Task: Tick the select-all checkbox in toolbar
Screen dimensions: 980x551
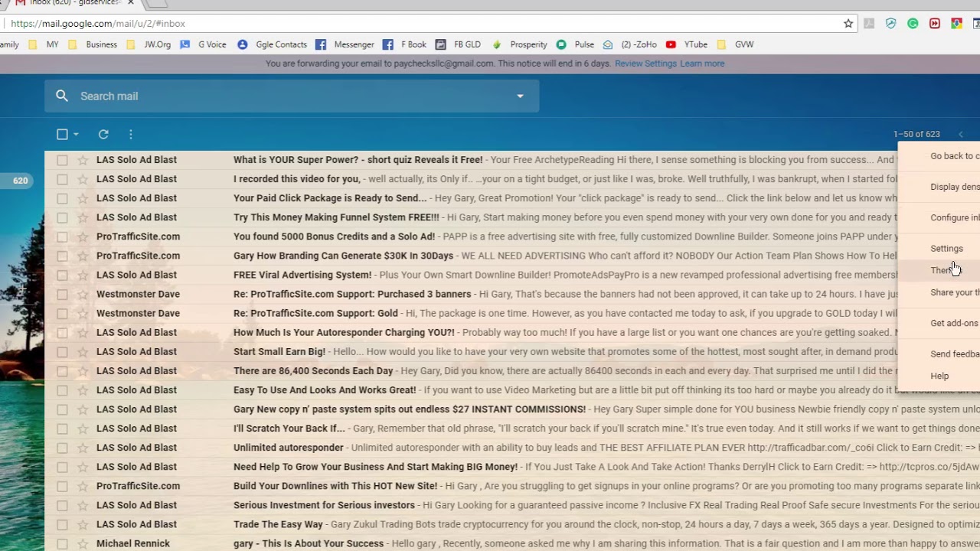Action: pos(62,134)
